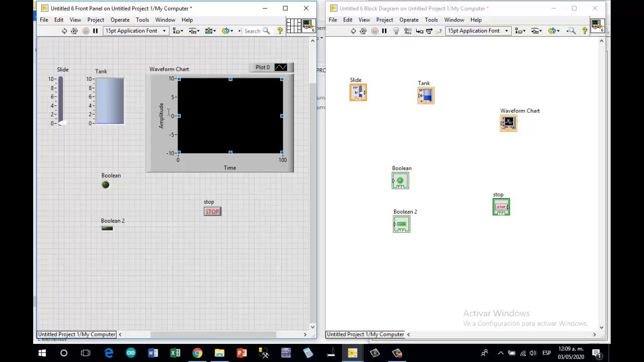Open File menu in Front Panel
This screenshot has height=362, width=644.
pos(44,20)
